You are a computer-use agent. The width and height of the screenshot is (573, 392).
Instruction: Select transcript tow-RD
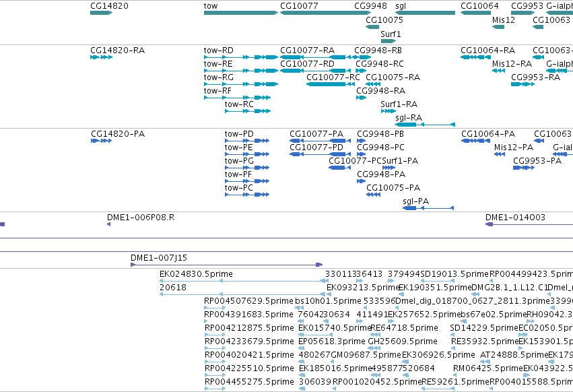(241, 57)
